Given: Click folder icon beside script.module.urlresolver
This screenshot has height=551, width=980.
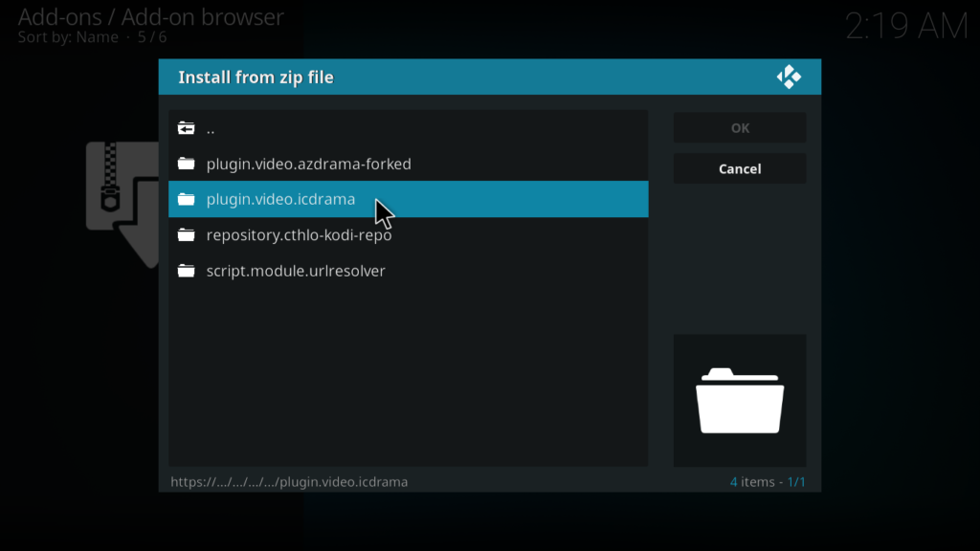Looking at the screenshot, I should (186, 271).
